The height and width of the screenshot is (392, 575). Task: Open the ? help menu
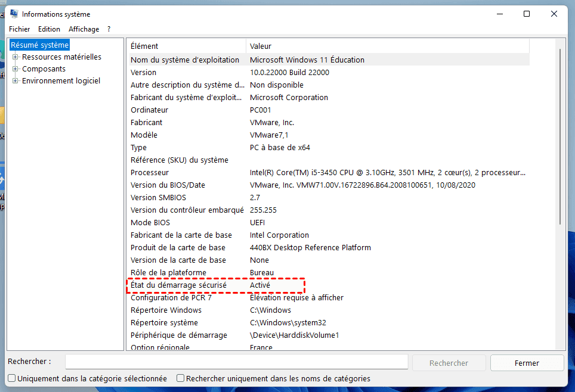109,29
